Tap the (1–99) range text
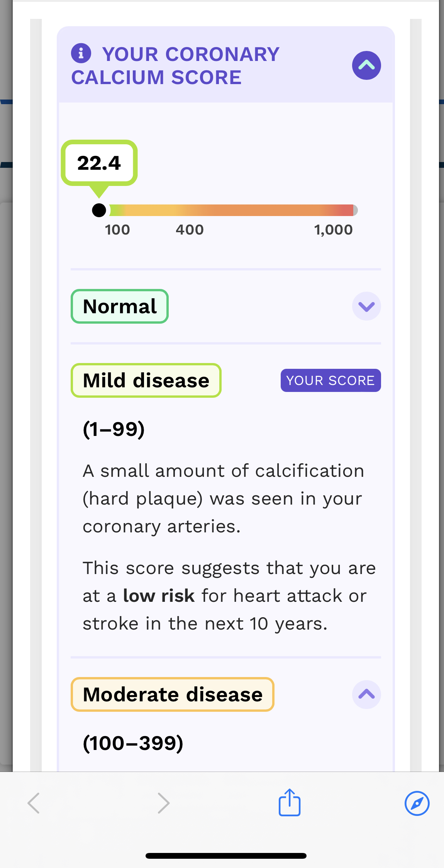Screen dimensions: 444x868 tap(114, 429)
